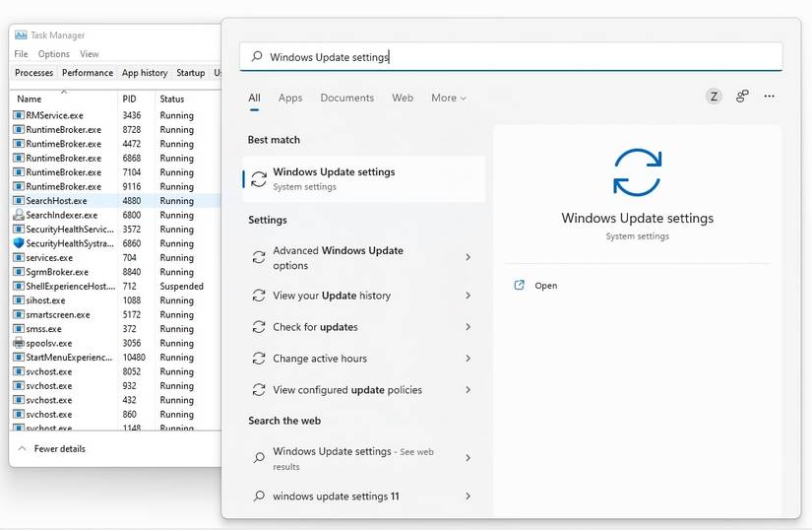Click the sihost.exe process icon

19,299
